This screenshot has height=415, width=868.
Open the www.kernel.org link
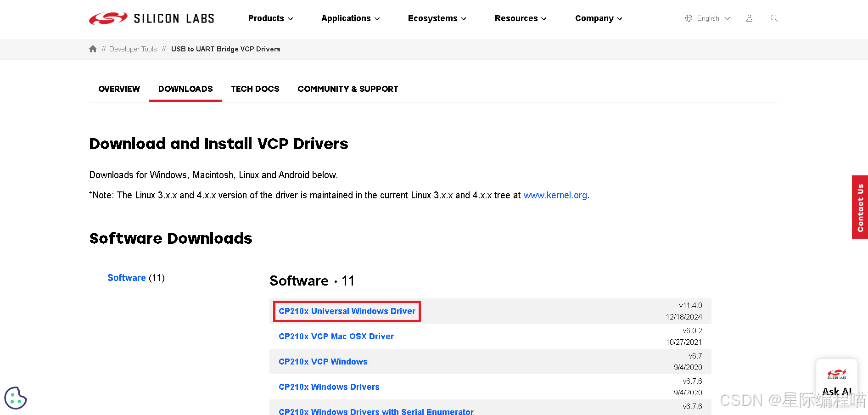click(555, 195)
